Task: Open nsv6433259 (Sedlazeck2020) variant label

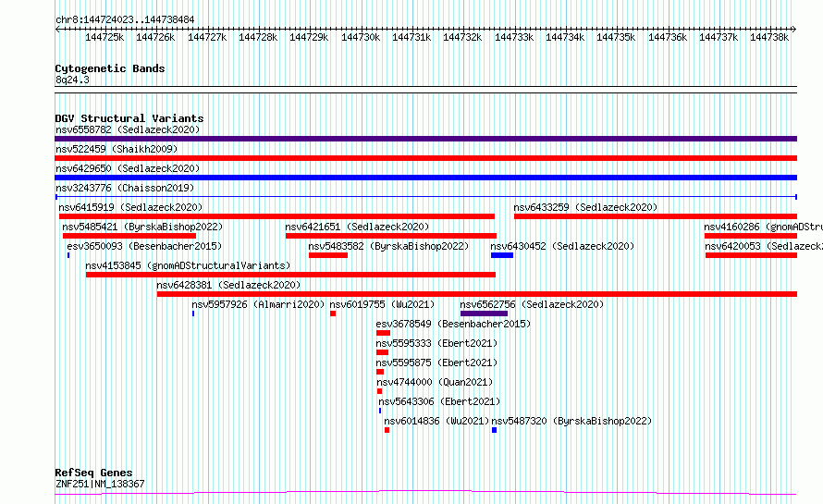Action: pos(585,207)
